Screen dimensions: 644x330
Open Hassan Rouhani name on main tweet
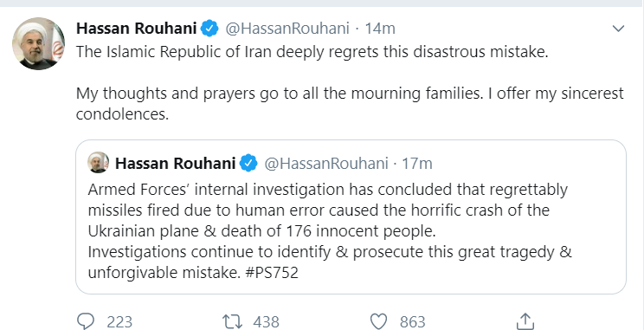[137, 29]
